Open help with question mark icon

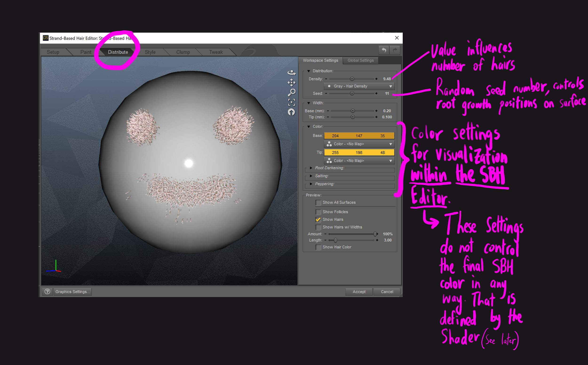point(47,292)
